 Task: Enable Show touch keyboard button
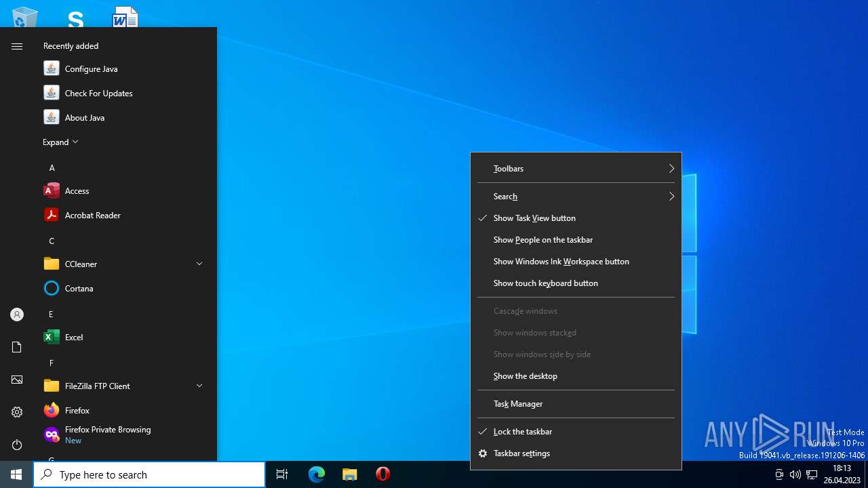(576, 283)
